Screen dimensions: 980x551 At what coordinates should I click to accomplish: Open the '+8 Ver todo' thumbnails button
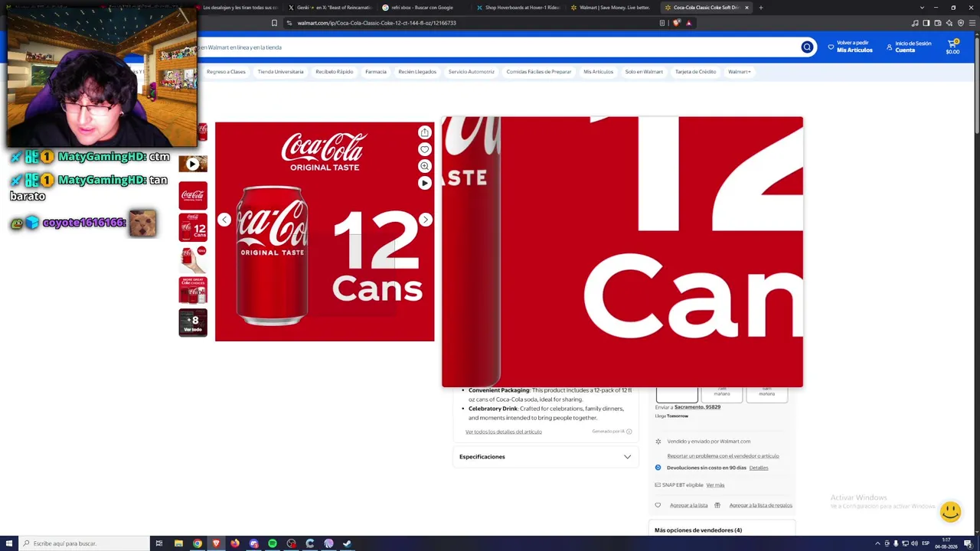[x=193, y=323]
